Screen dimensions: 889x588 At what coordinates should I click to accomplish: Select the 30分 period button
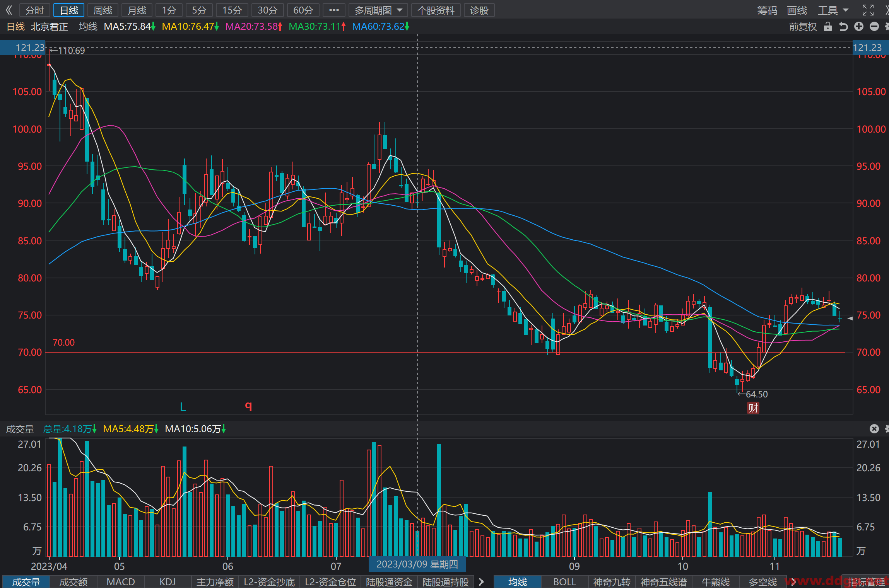point(267,10)
